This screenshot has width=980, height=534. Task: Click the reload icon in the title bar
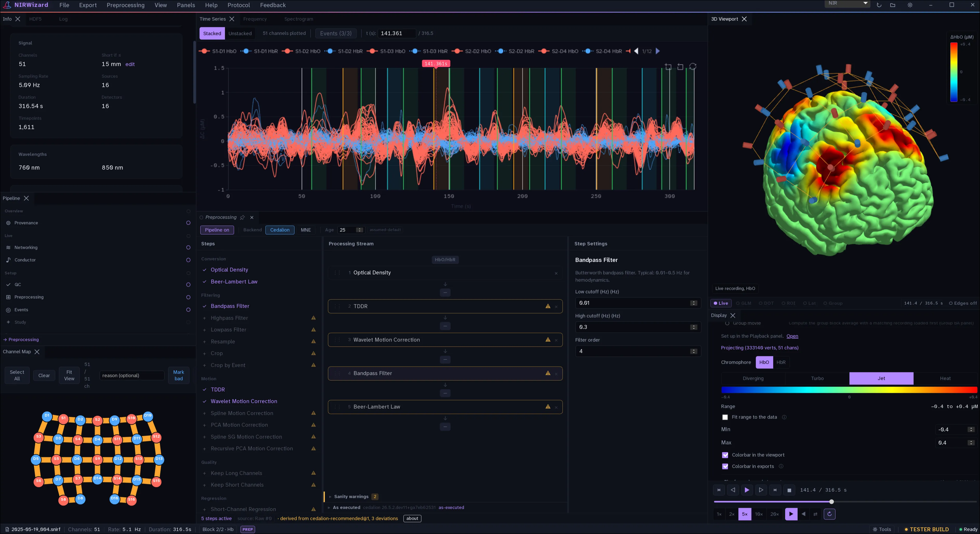point(879,5)
